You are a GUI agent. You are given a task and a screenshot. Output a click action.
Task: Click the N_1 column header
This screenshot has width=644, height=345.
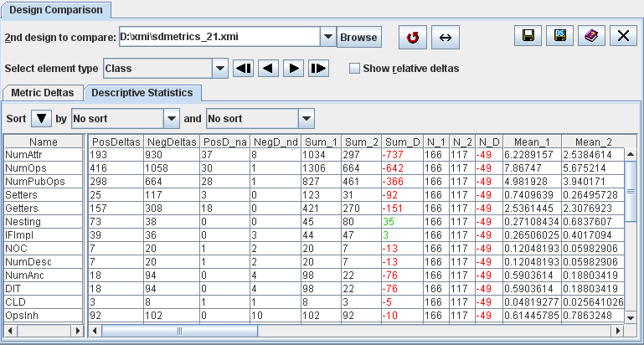436,142
